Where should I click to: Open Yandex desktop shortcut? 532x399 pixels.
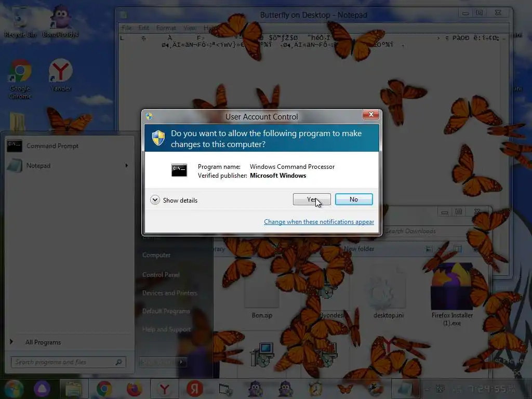[61, 75]
